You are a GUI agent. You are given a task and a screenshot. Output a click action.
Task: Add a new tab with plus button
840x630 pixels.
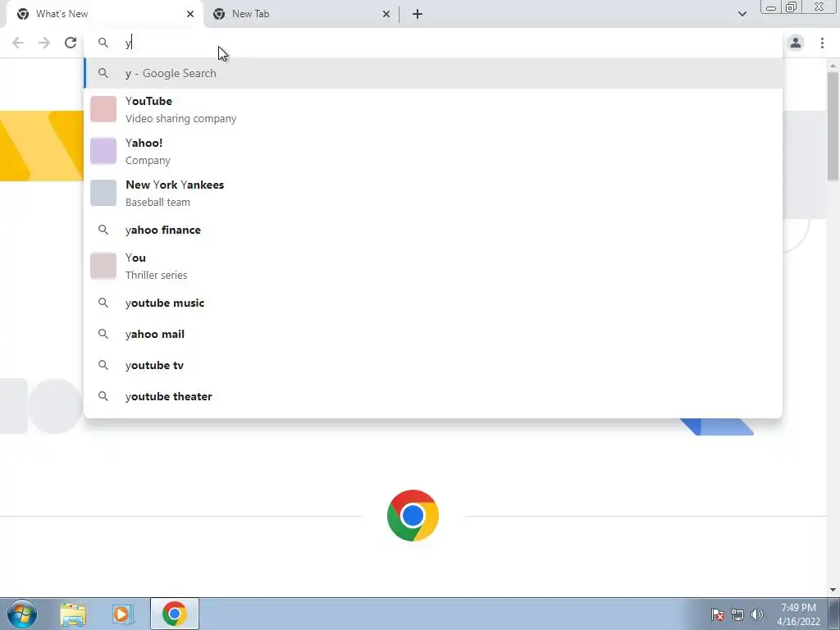pos(418,14)
